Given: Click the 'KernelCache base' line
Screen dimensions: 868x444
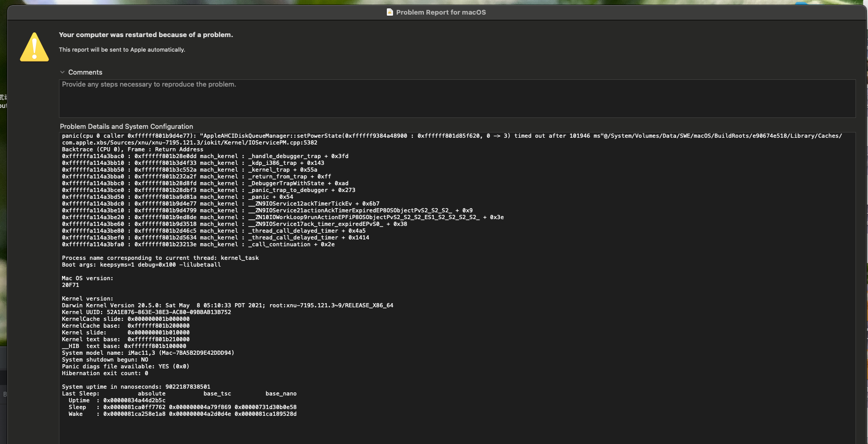Looking at the screenshot, I should [x=126, y=326].
